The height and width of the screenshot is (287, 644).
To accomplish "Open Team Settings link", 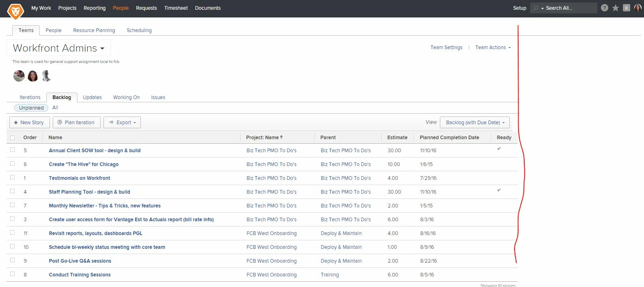I will 446,47.
